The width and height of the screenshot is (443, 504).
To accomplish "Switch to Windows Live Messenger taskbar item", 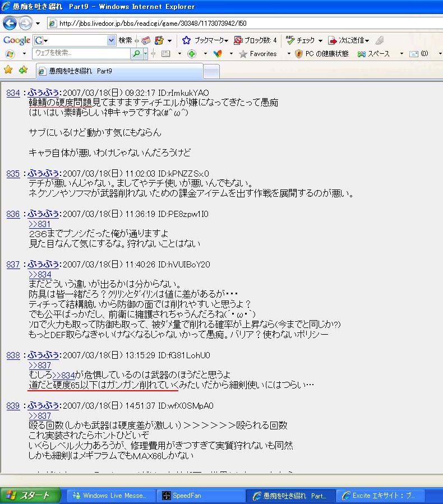I will click(x=111, y=496).
